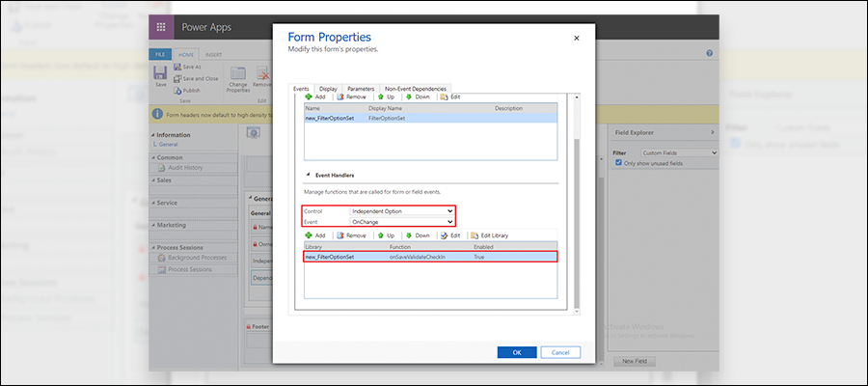868x386 pixels.
Task: Click the Function column header
Action: tap(399, 246)
